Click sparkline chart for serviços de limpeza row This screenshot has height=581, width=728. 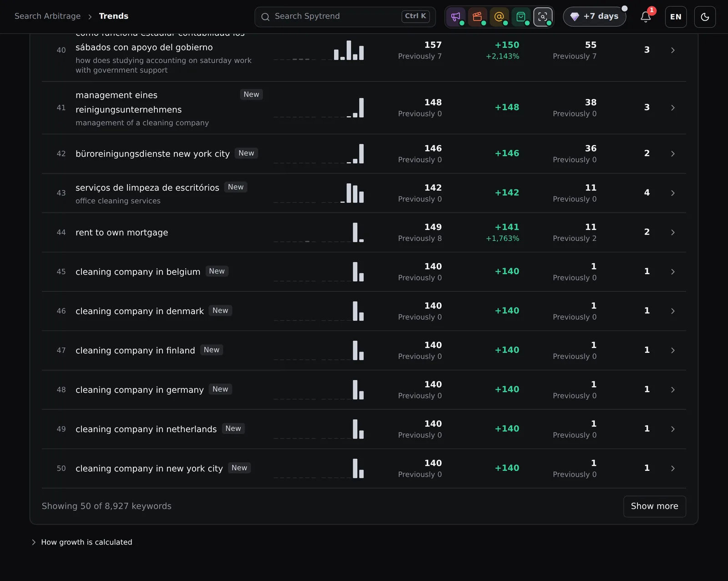318,193
